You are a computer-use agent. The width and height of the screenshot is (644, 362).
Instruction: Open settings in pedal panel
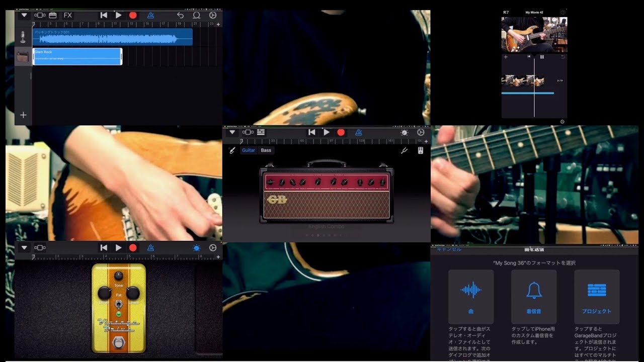tap(213, 247)
